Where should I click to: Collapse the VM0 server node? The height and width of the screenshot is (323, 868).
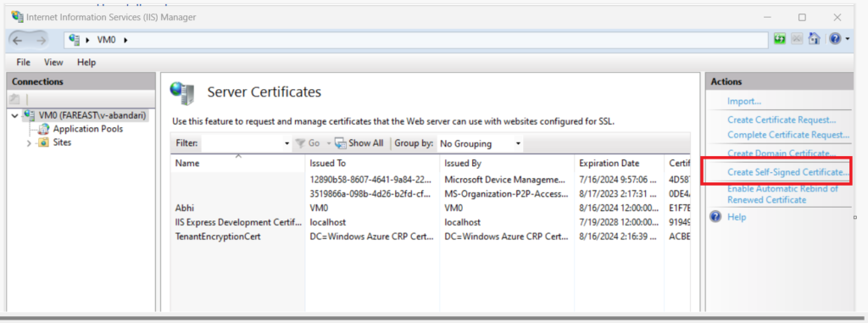[x=14, y=116]
